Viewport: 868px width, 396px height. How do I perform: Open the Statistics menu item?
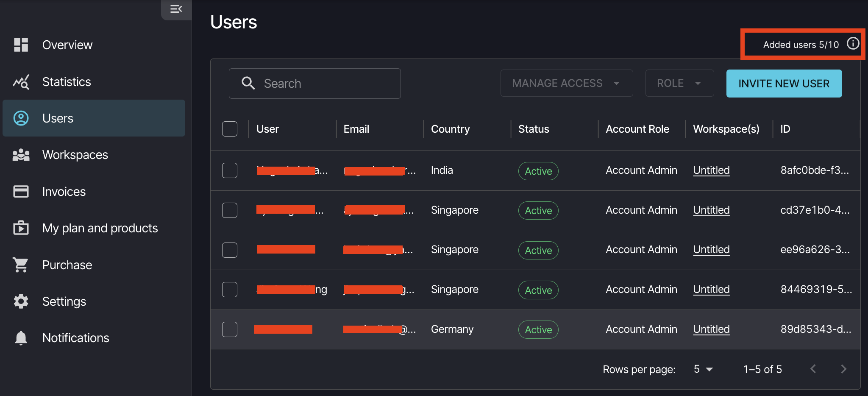[94, 82]
